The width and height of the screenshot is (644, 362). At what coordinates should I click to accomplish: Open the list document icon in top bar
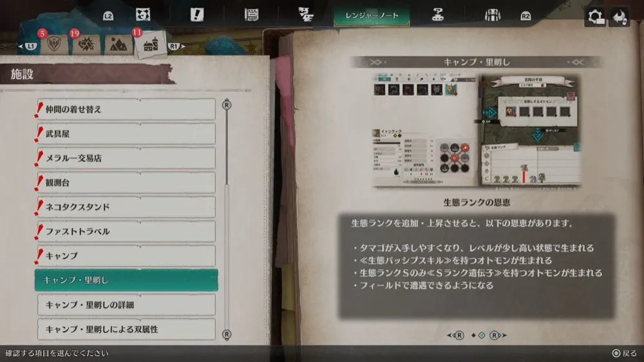tap(251, 15)
